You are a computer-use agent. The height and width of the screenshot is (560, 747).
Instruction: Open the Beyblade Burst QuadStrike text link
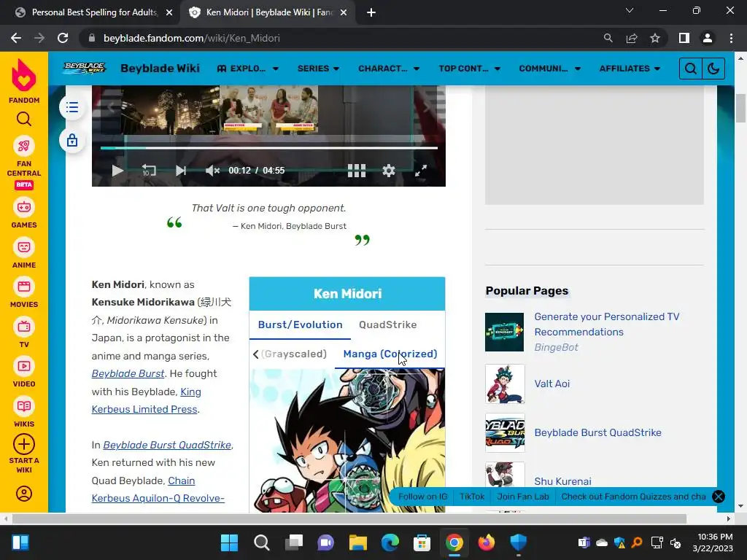click(x=167, y=445)
